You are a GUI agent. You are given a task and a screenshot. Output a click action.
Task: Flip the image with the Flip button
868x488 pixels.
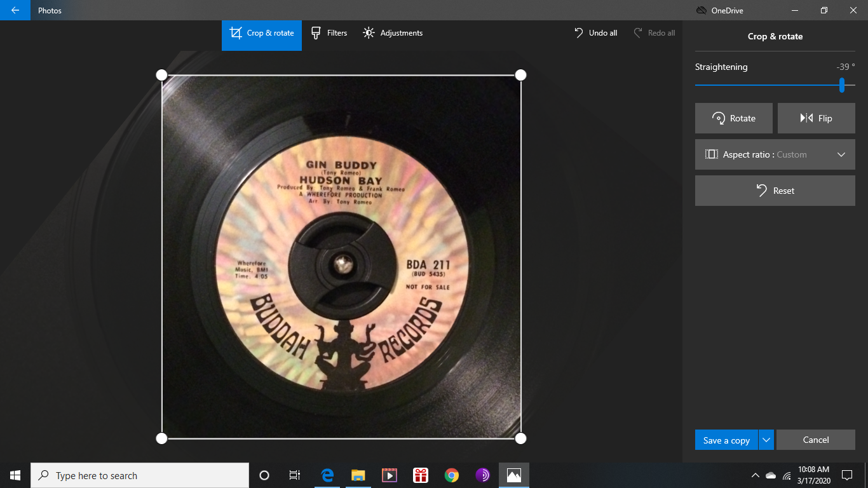point(817,118)
